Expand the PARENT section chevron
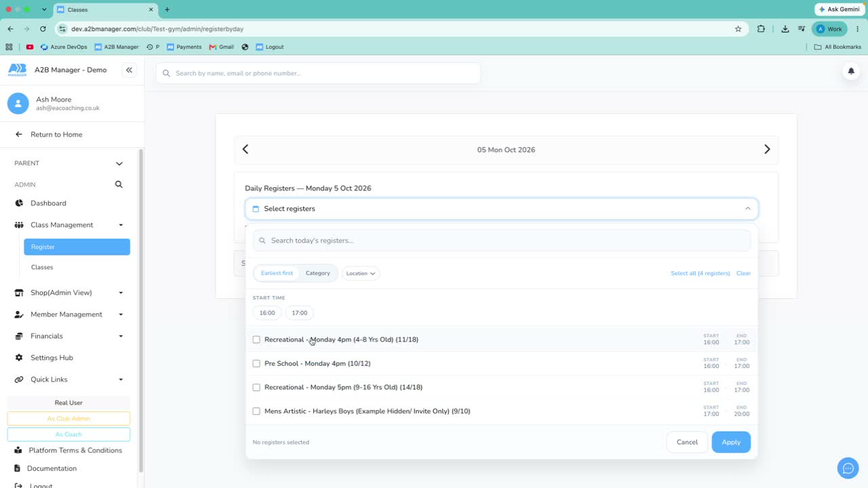 point(119,163)
